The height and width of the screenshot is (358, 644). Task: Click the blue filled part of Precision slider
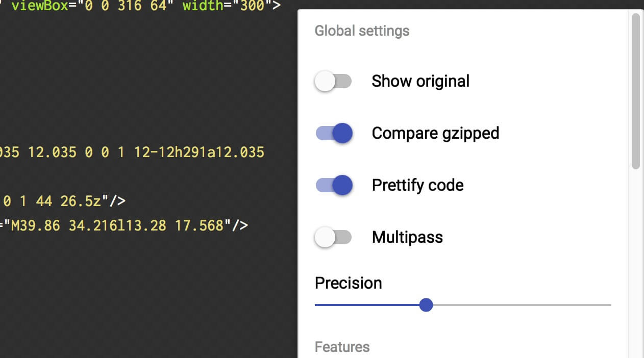[367, 305]
